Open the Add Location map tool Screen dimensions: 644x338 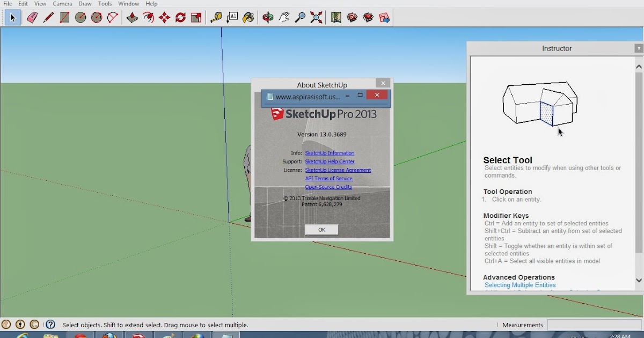tap(336, 18)
